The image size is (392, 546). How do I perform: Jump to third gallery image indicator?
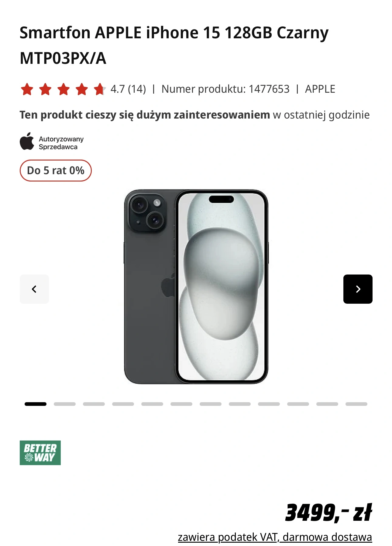pos(94,404)
